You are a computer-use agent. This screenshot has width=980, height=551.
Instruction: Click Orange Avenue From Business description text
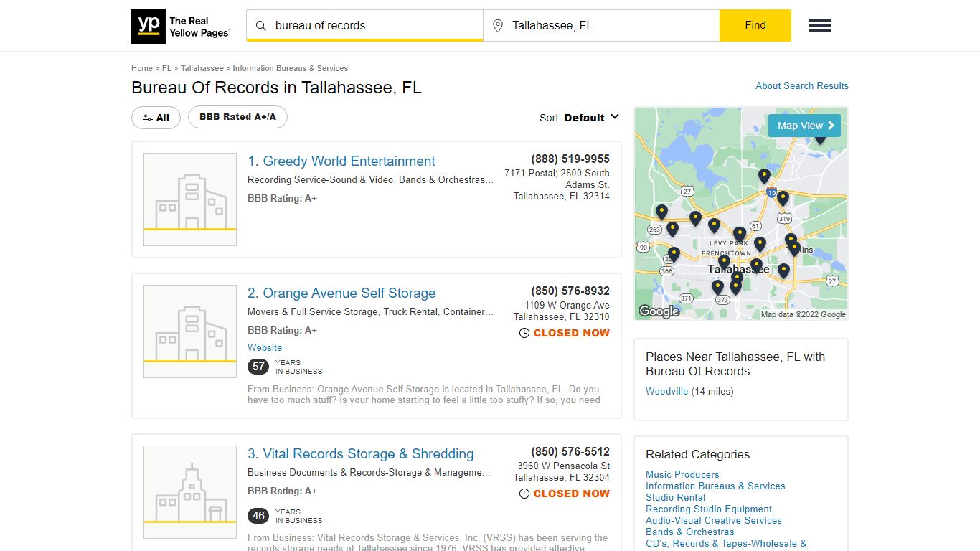(x=423, y=395)
